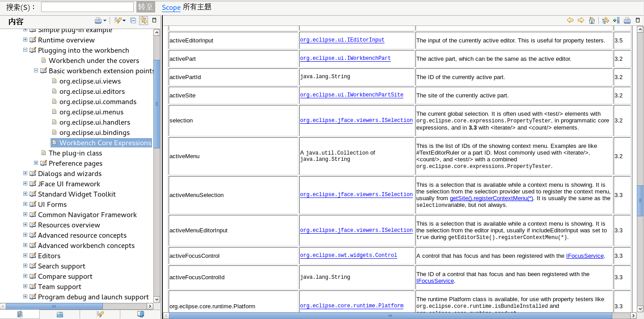Screen dimensions: 644x319
Task: Maximize the content pane on the right
Action: coord(638,20)
